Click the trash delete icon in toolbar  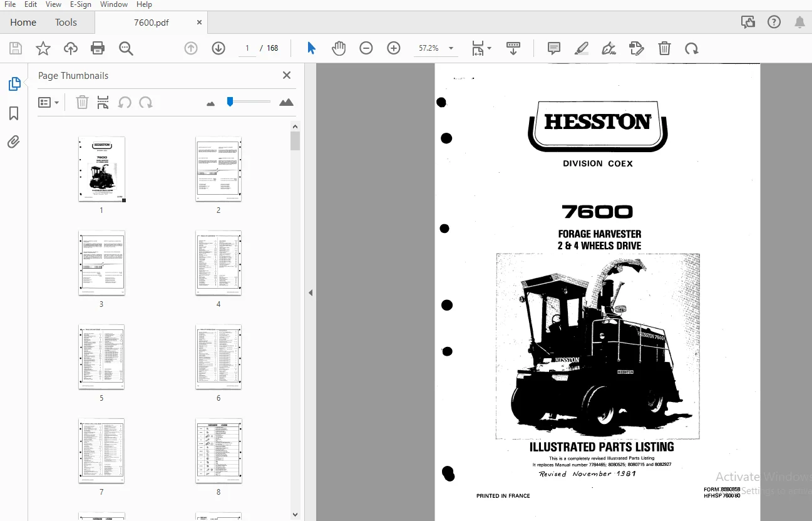[664, 48]
